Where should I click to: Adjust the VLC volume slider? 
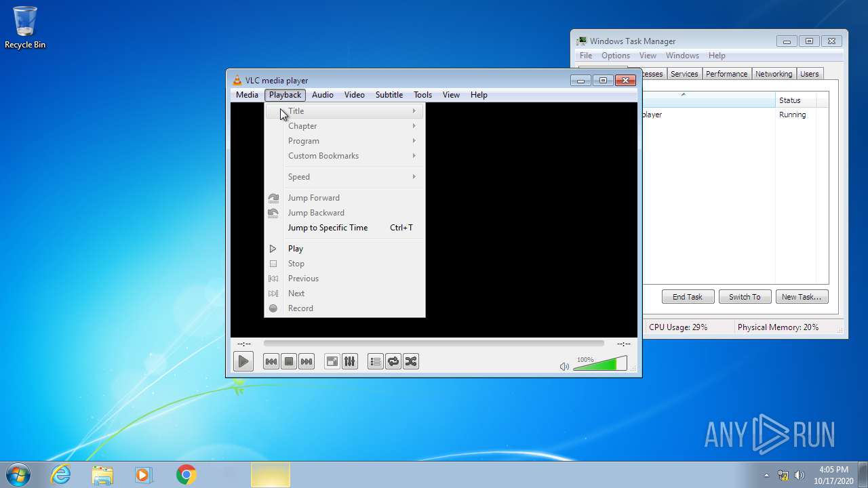tap(600, 364)
